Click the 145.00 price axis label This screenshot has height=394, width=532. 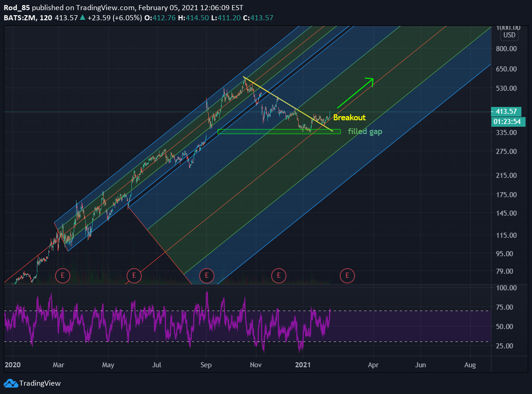[506, 213]
